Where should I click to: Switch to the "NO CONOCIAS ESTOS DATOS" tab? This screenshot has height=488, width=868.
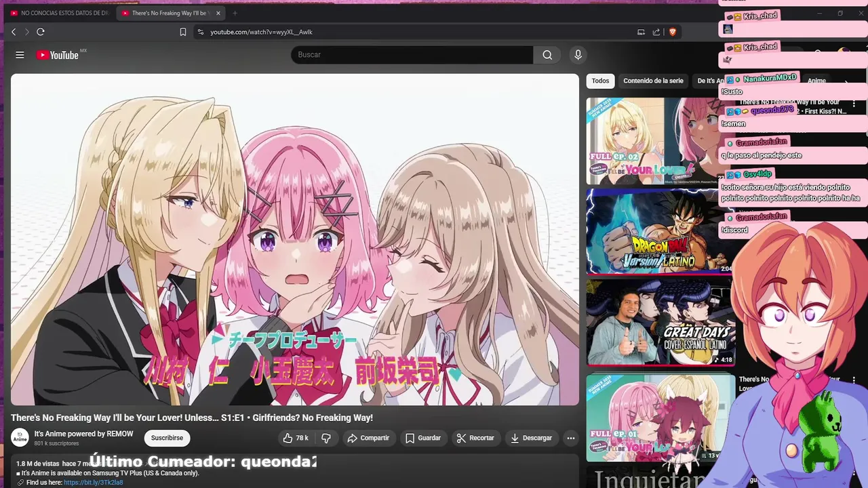coord(60,13)
